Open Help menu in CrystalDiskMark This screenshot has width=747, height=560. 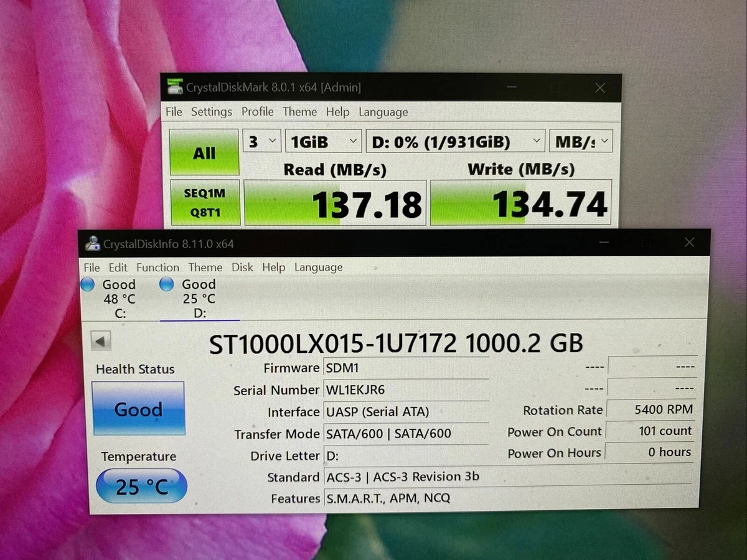pyautogui.click(x=337, y=112)
